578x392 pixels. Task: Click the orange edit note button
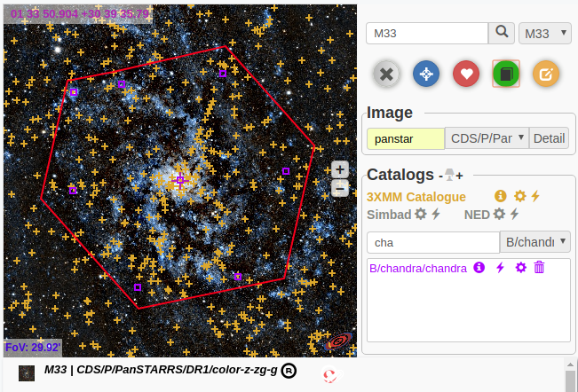pos(546,74)
